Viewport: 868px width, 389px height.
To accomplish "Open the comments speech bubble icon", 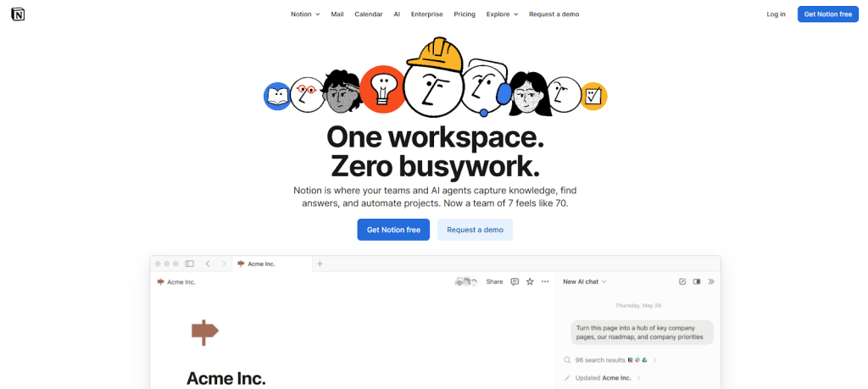I will pos(515,281).
